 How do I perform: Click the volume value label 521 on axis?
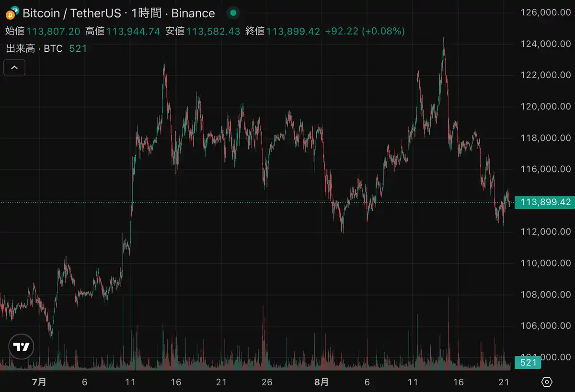528,363
